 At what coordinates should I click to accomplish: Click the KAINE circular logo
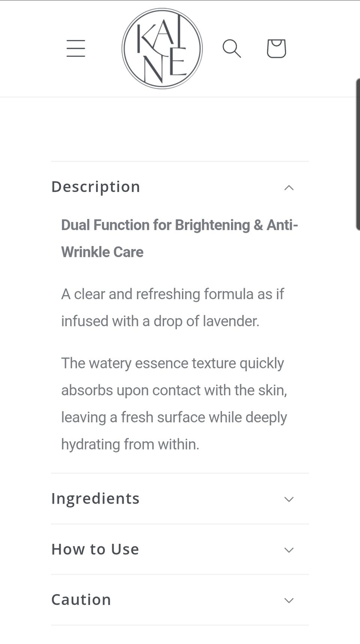162,48
